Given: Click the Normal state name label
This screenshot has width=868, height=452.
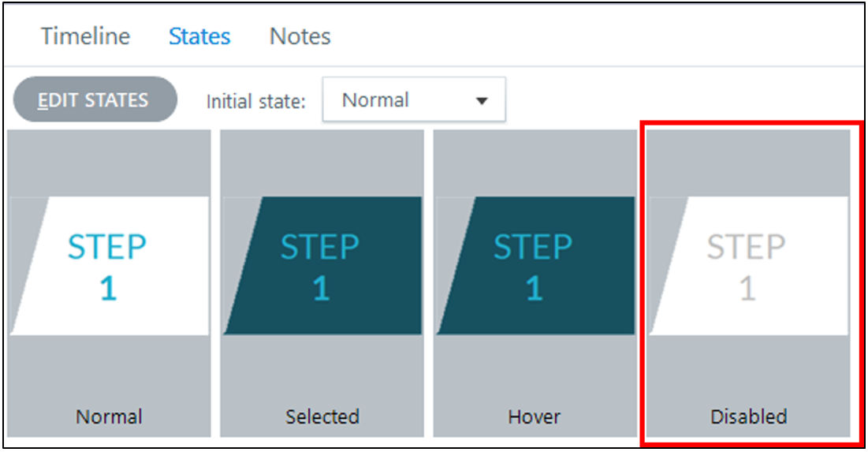Looking at the screenshot, I should 109,416.
